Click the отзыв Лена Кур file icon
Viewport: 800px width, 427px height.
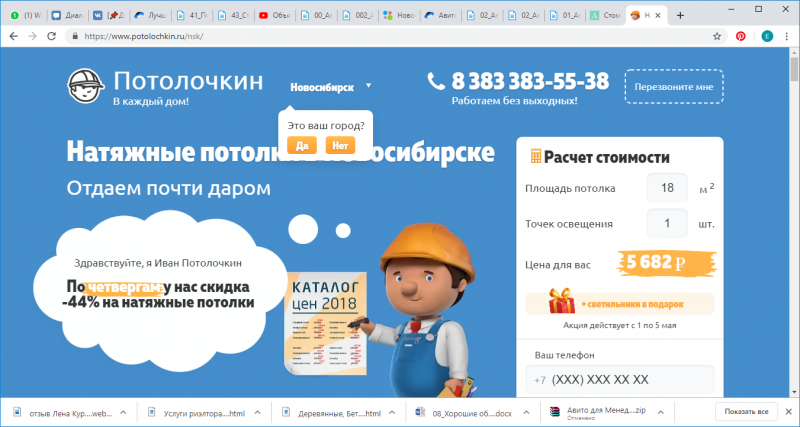[17, 411]
